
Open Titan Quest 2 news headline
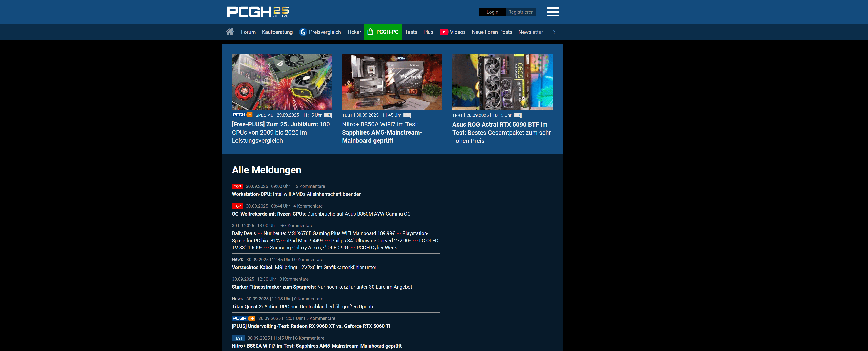(303, 307)
